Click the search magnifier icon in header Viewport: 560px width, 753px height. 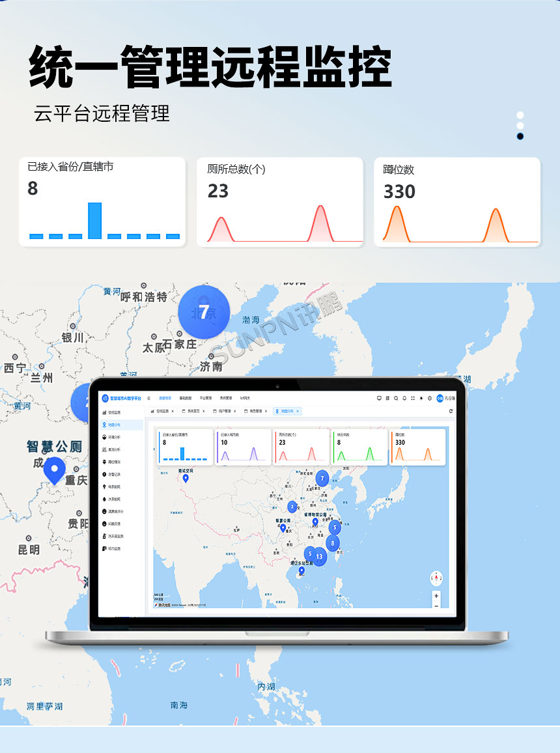tap(396, 398)
